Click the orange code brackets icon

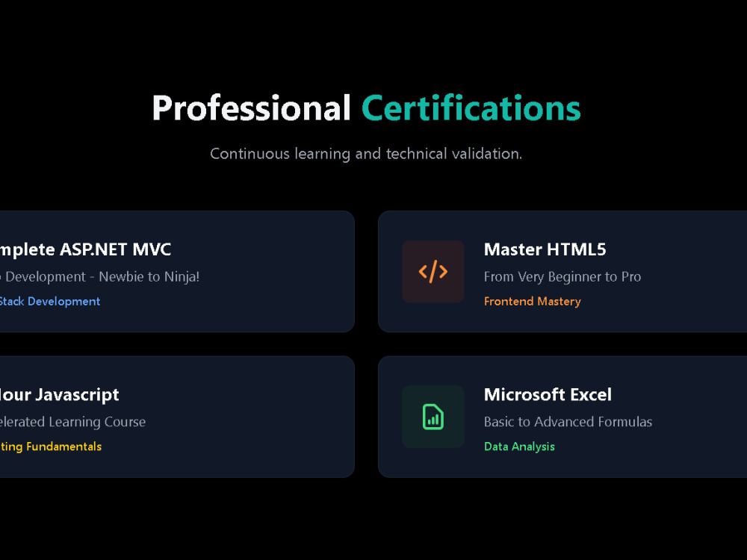click(433, 272)
